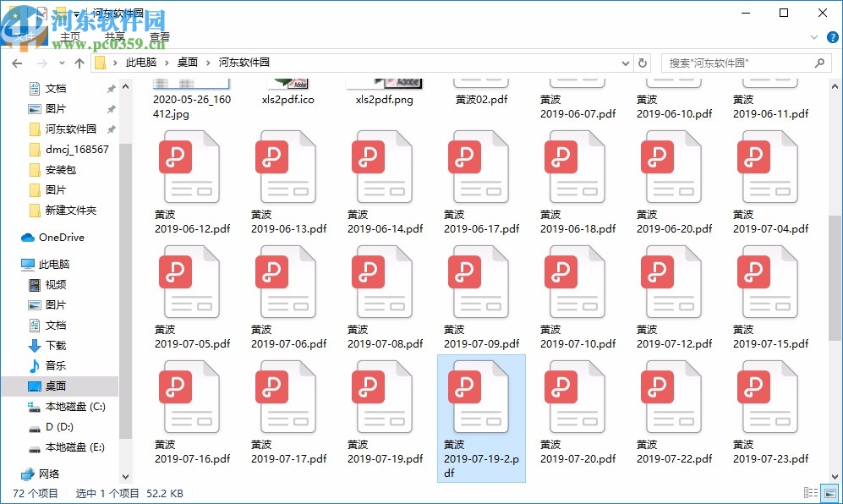Open the Quick Access Toolbar customize menu
Image resolution: width=843 pixels, height=504 pixels.
tap(77, 13)
